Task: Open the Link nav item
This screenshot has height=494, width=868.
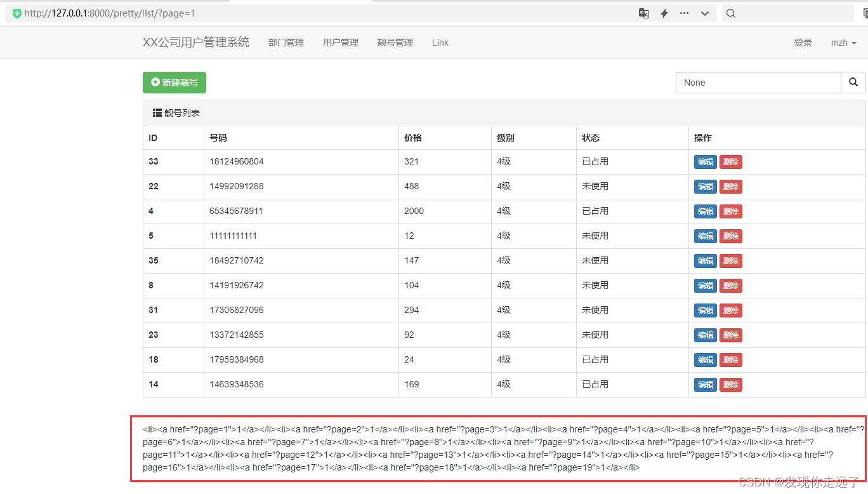Action: click(440, 43)
